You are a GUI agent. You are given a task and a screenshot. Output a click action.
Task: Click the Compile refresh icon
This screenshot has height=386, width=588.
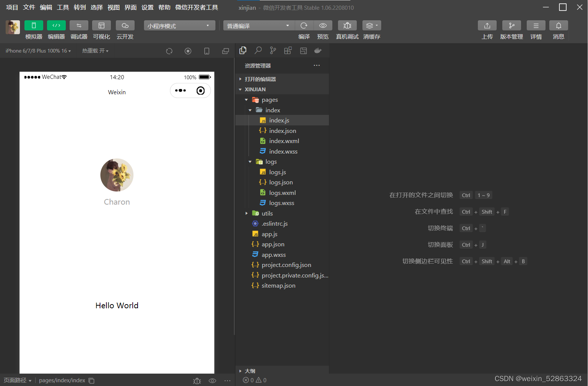pyautogui.click(x=304, y=26)
